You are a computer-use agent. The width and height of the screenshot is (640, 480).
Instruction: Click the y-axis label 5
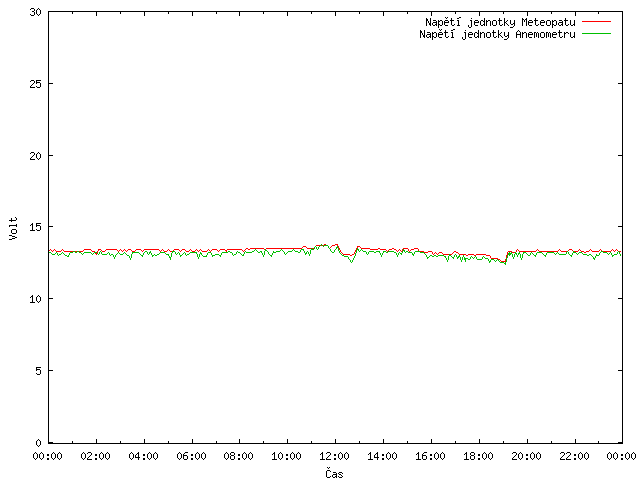point(38,371)
